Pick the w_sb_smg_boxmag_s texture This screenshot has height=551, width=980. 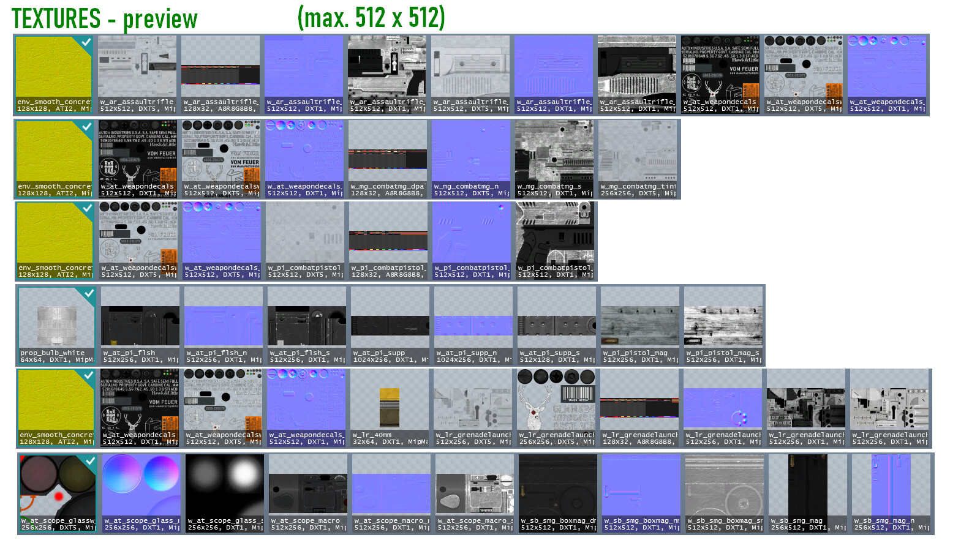point(725,493)
